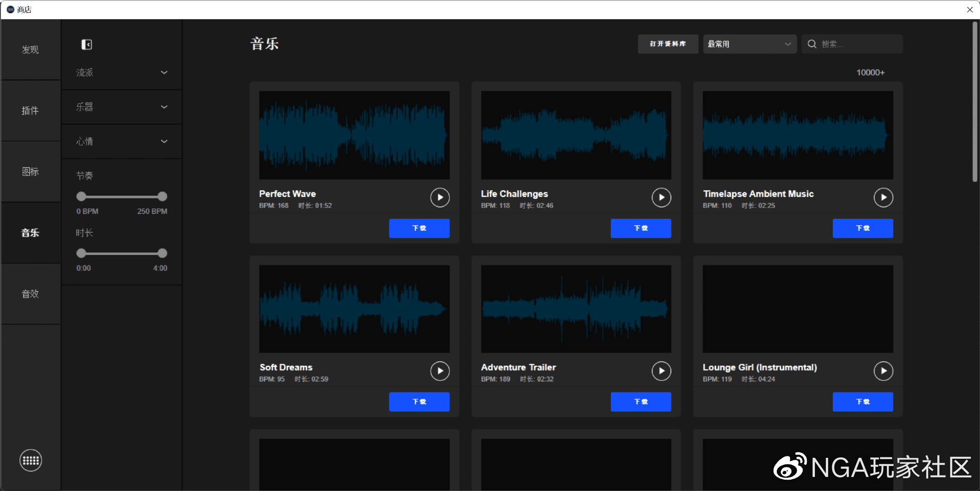Screen dimensions: 980x491
Task: Click the 10000+ results count
Action: coord(870,73)
